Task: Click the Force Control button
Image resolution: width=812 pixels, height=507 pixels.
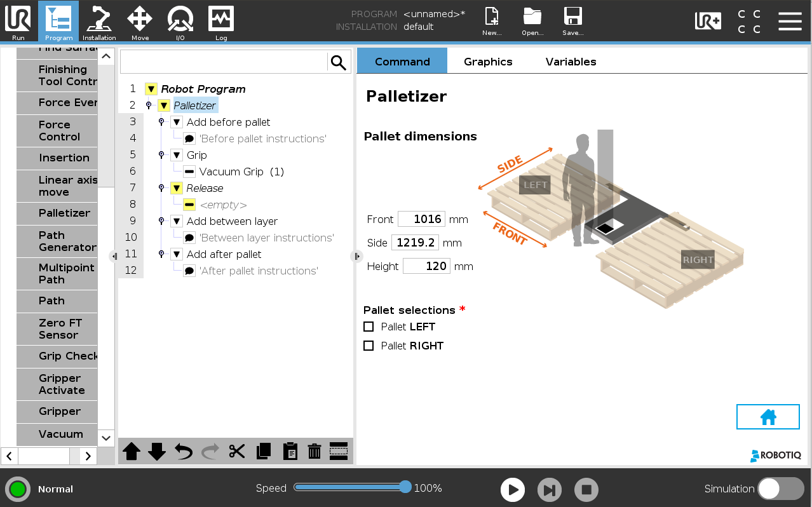Action: click(x=58, y=131)
